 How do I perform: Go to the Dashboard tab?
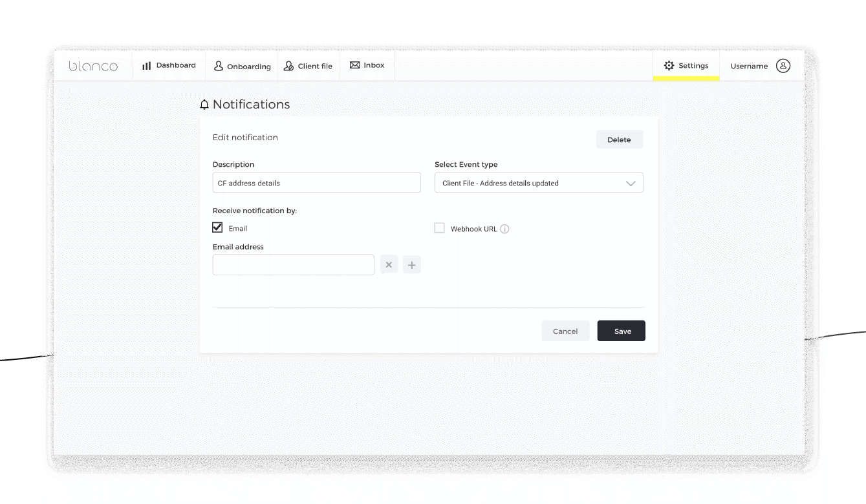[x=169, y=65]
